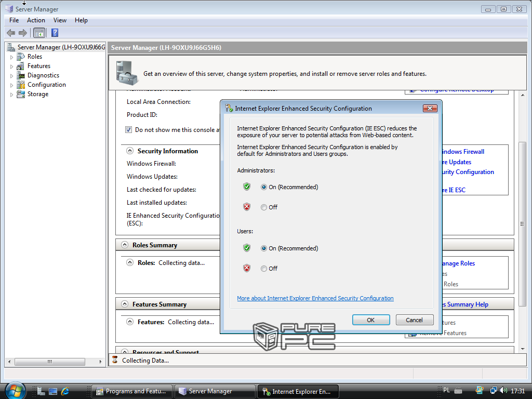Expand the Roles tree node arrow
The width and height of the screenshot is (532, 399).
[11, 57]
